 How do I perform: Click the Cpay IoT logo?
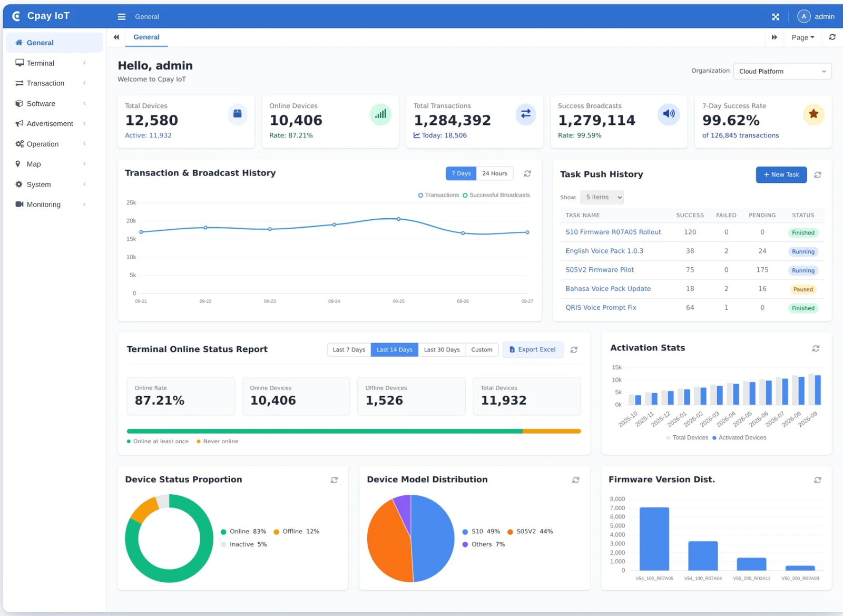[x=41, y=16]
